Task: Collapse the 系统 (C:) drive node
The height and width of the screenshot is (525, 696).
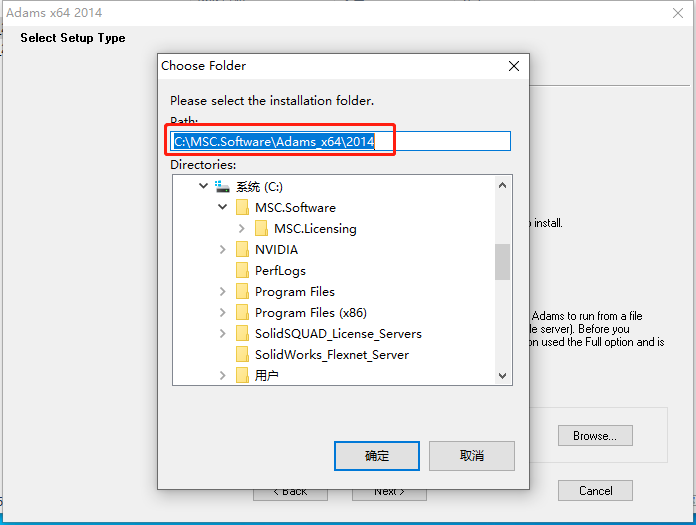Action: point(203,186)
